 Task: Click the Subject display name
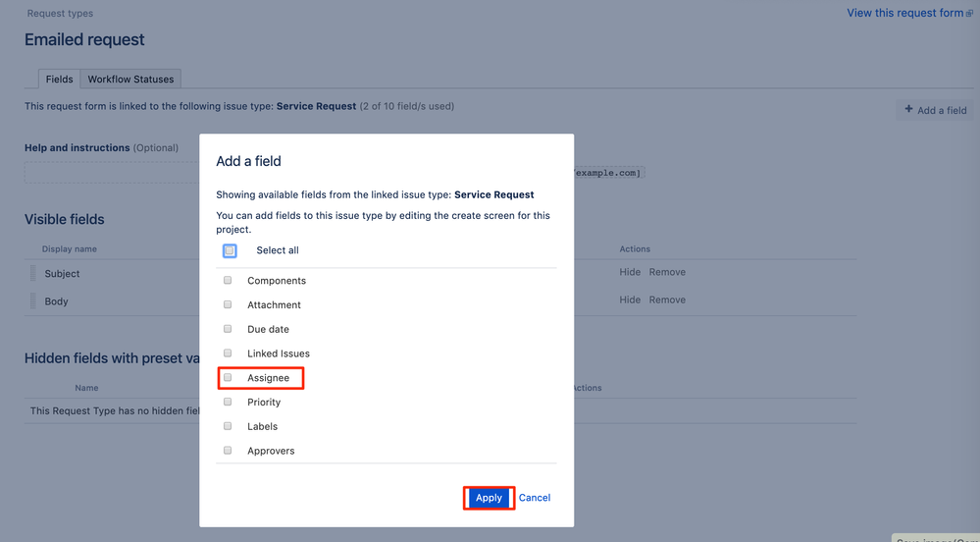[x=62, y=274]
